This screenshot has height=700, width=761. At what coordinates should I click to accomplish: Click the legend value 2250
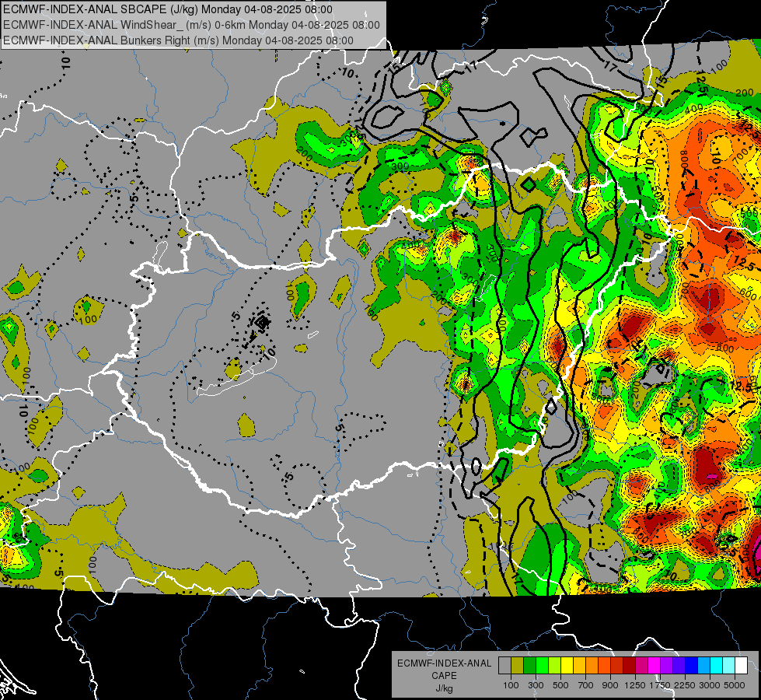point(685,685)
